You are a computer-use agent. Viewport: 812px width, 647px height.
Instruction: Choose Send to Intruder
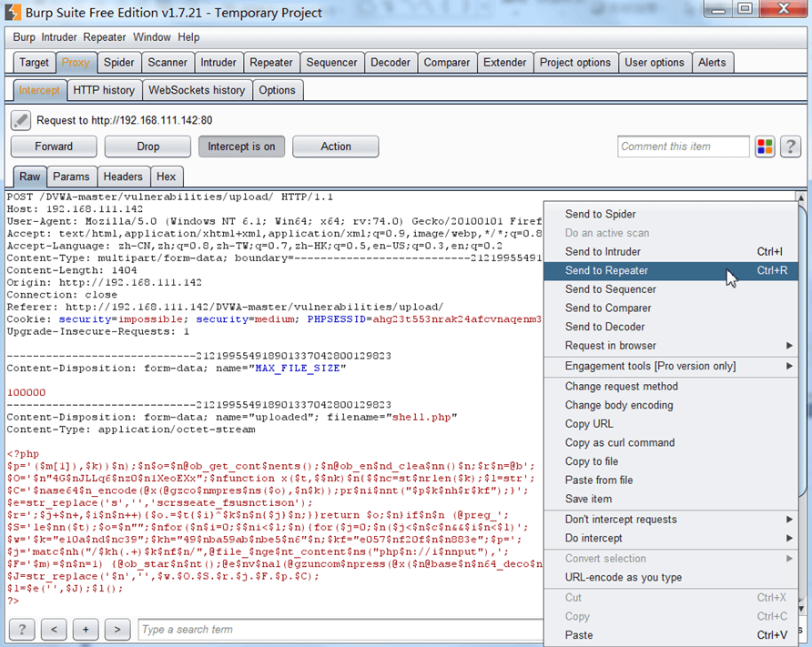[671, 251]
